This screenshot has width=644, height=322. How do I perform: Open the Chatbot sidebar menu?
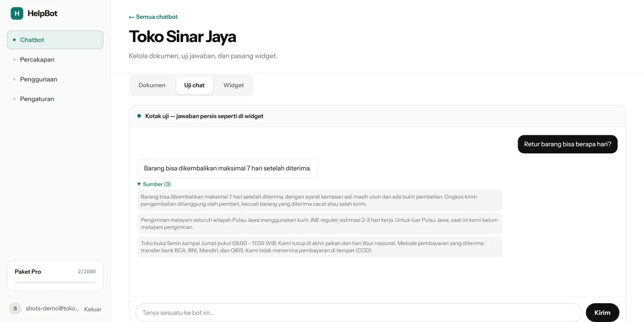pyautogui.click(x=55, y=40)
